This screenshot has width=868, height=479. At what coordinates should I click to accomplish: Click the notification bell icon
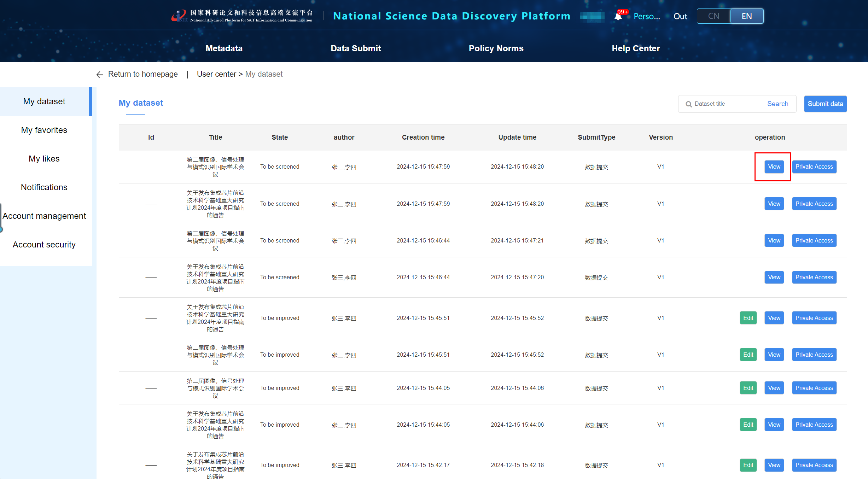click(618, 16)
